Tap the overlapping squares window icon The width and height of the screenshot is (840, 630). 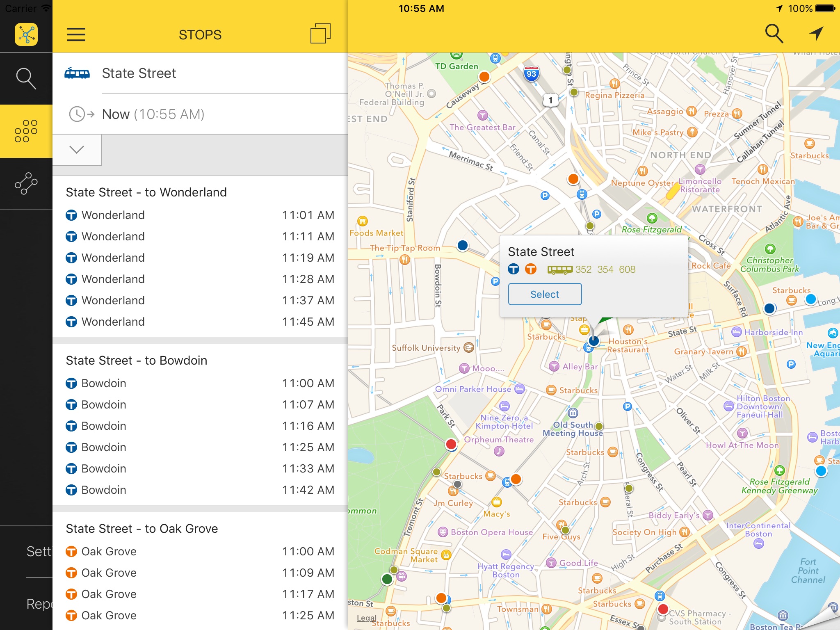pyautogui.click(x=320, y=34)
